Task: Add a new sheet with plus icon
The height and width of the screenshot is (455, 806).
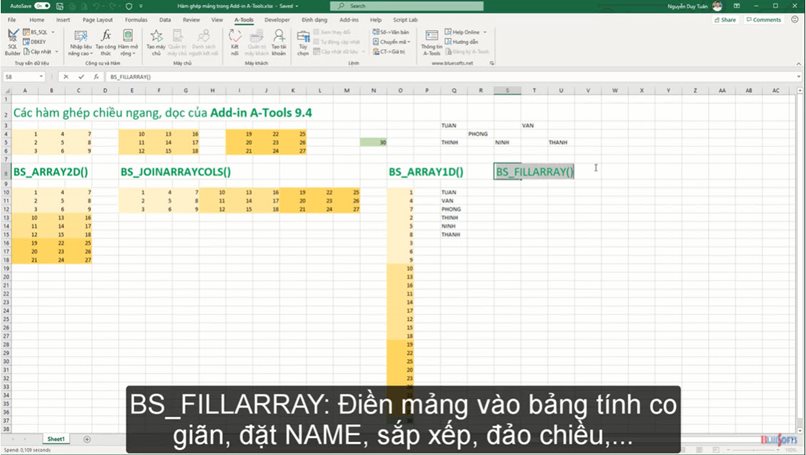Action: (x=87, y=439)
